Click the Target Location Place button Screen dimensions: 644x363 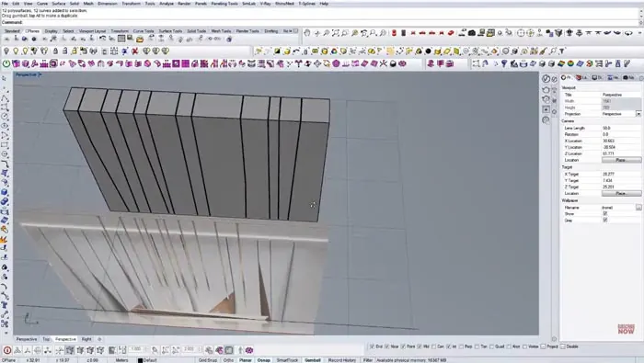tap(621, 193)
